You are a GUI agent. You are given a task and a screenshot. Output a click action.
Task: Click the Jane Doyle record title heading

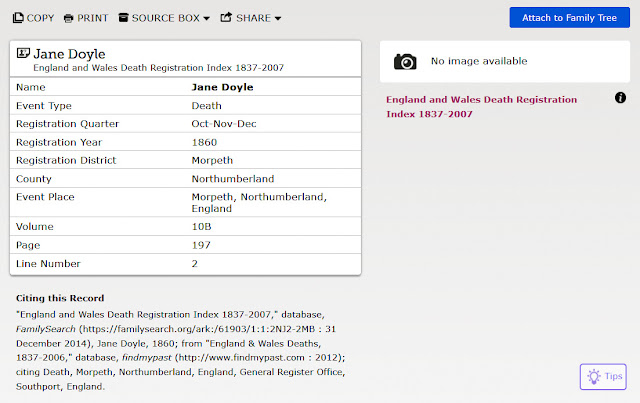(x=69, y=53)
